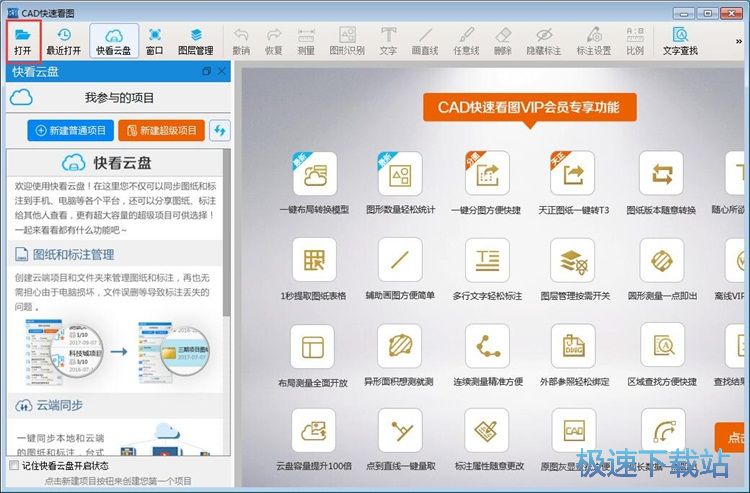Minimize the CAD快速看图 window

[684, 13]
